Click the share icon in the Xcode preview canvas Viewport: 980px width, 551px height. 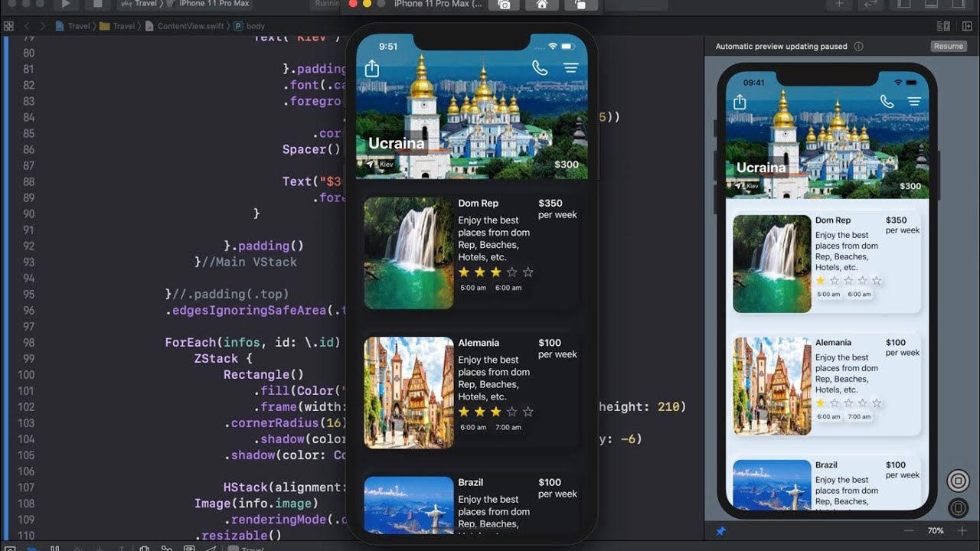pos(740,102)
